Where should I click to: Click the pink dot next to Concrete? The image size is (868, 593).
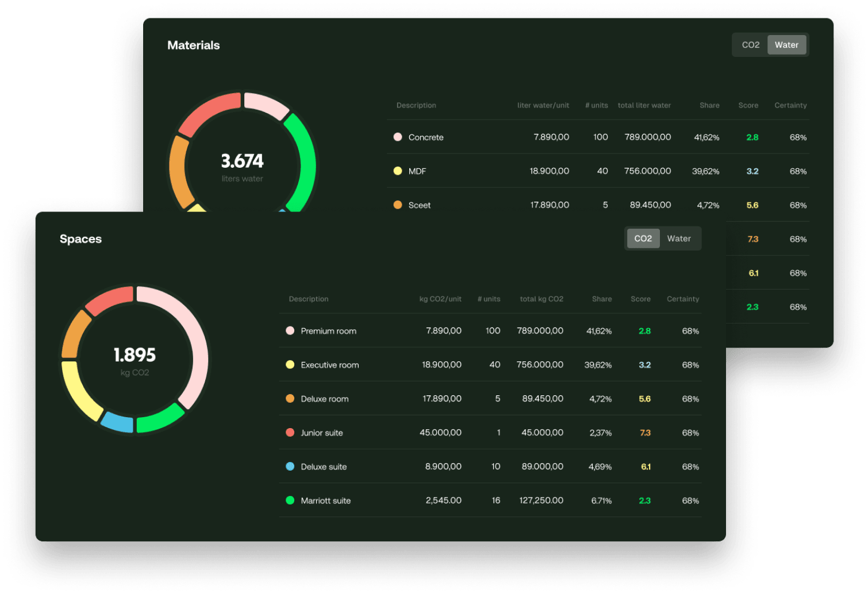click(x=397, y=137)
